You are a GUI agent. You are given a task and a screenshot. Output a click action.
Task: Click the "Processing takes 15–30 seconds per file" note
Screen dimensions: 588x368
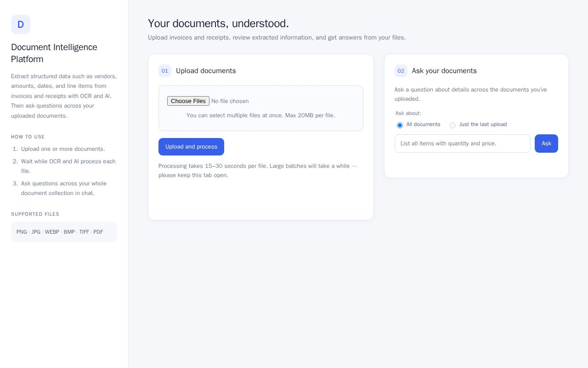coord(258,171)
